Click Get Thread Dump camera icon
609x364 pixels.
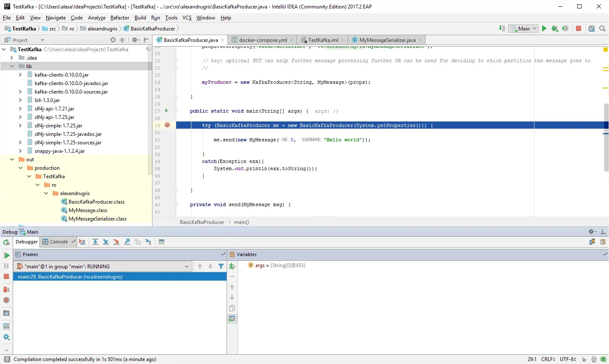tap(6, 313)
